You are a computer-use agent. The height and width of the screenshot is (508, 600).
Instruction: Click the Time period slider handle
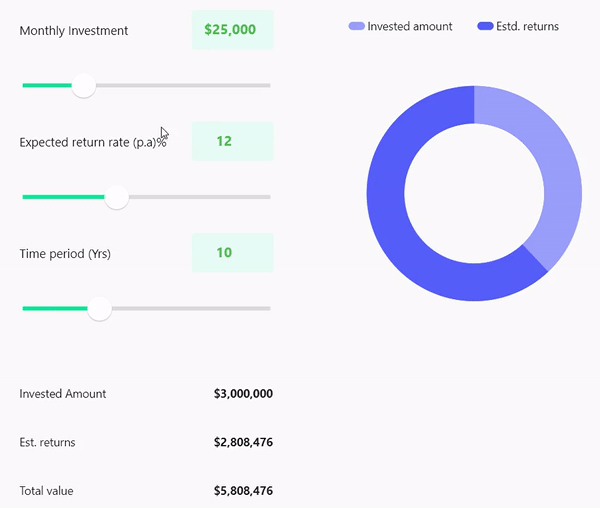pos(99,308)
